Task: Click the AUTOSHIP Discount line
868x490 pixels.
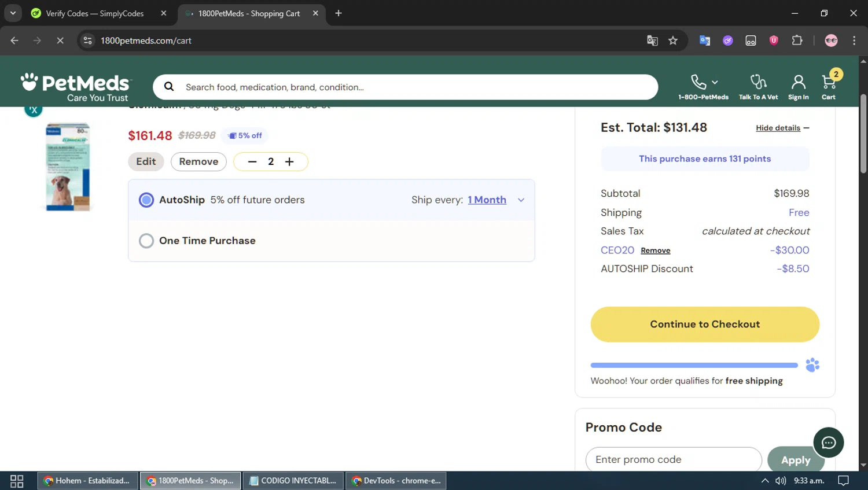Action: pos(705,268)
